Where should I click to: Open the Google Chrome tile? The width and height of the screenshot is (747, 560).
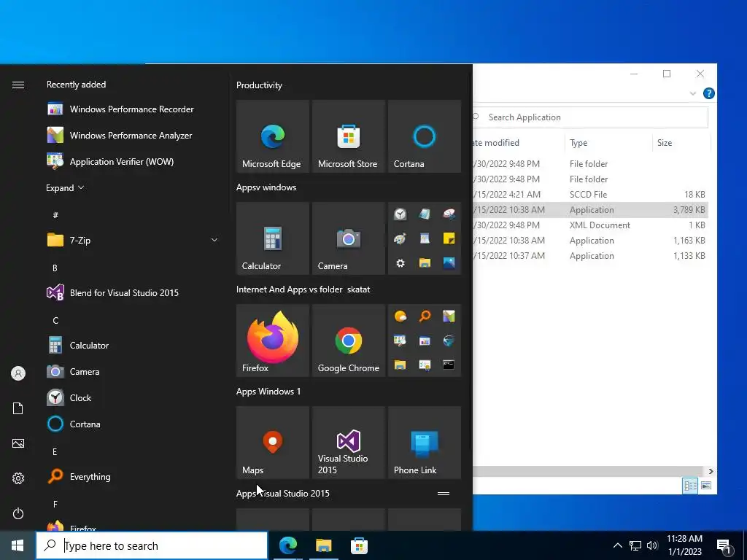[348, 341]
